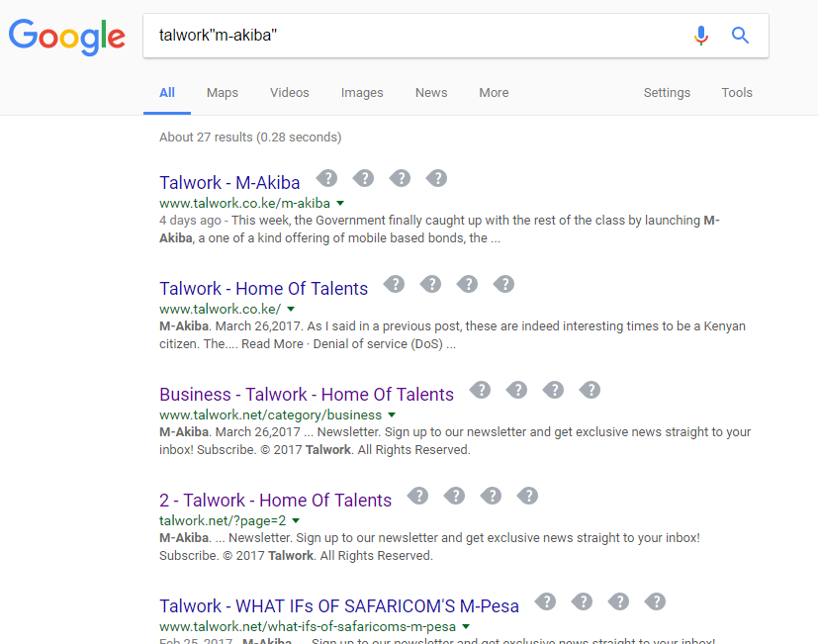Expand the arrow beside what-ifs-of-safaricoms-m-pesa URL

(466, 627)
